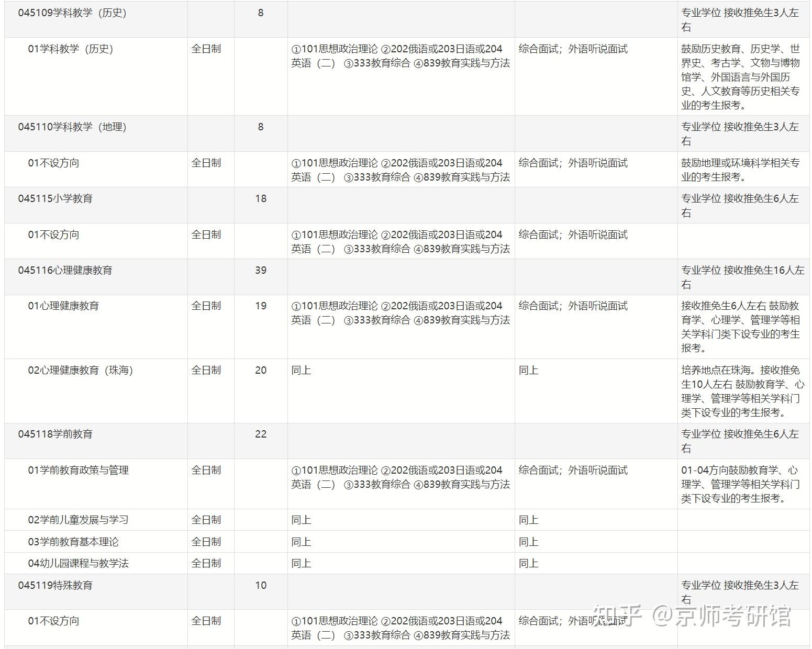
Task: Click 综合面试；外语听说面试 in 学科教学（历史） row
Action: [x=573, y=49]
